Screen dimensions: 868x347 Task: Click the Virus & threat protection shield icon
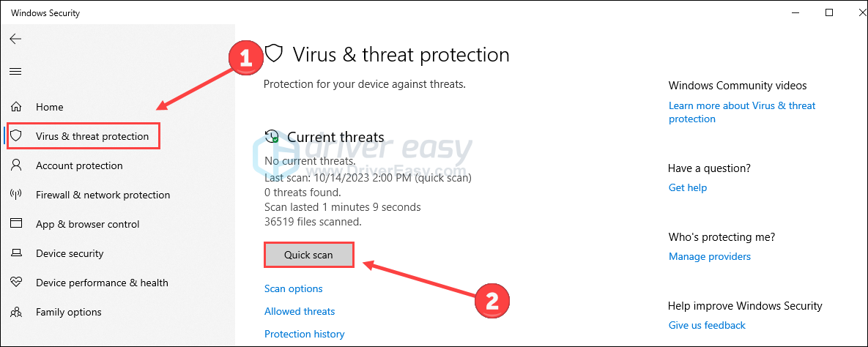tap(17, 136)
